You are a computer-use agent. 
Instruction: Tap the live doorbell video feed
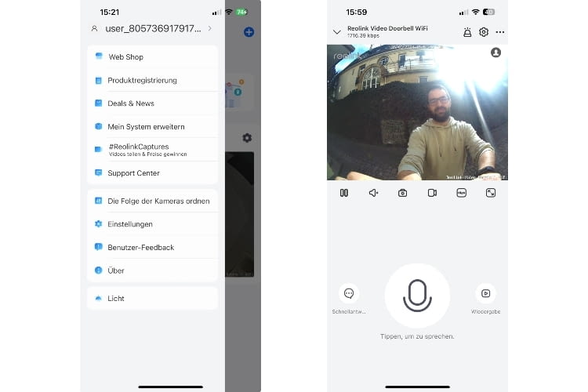tap(417, 113)
